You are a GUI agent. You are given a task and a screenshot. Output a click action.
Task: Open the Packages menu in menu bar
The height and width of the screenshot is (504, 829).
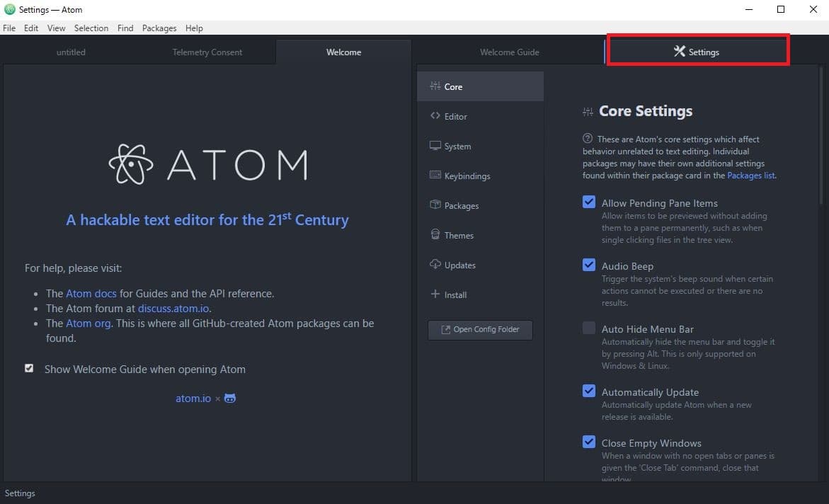(159, 28)
